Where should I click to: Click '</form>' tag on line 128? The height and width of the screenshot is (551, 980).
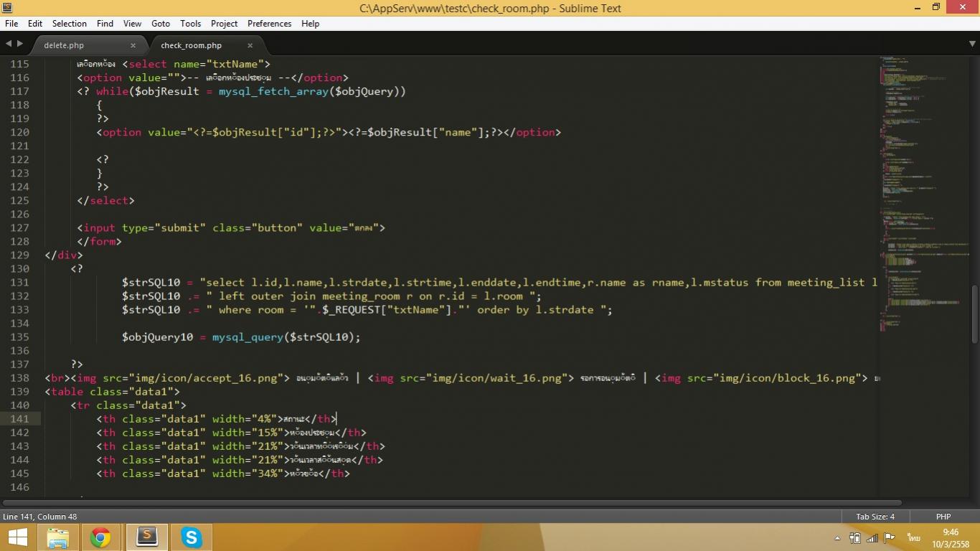[x=99, y=241]
